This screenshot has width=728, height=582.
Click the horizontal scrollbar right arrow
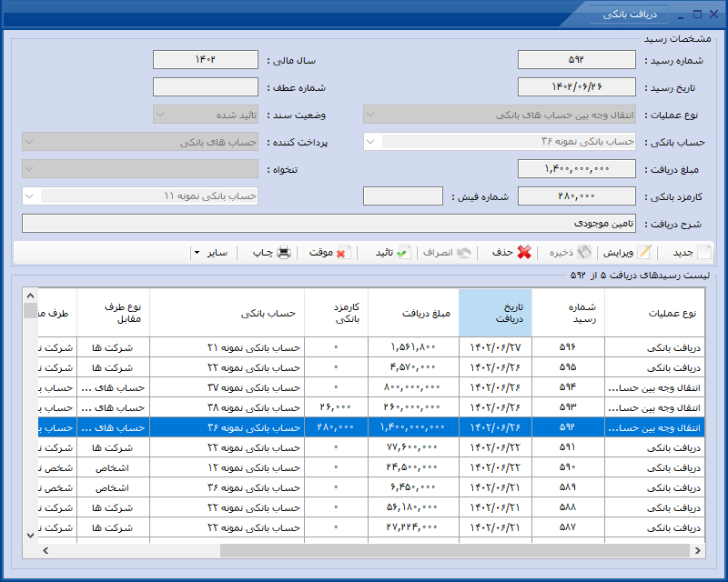coord(697,551)
